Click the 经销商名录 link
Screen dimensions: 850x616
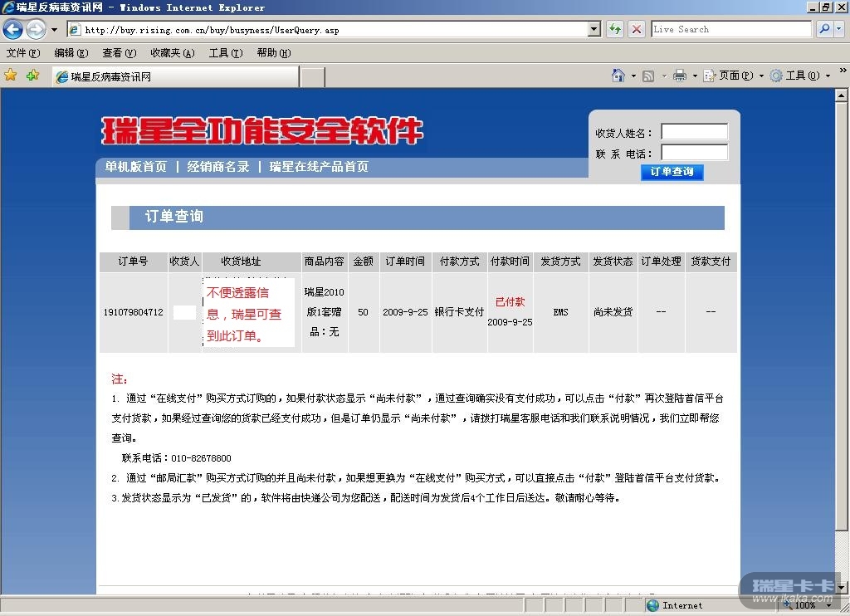tap(218, 167)
